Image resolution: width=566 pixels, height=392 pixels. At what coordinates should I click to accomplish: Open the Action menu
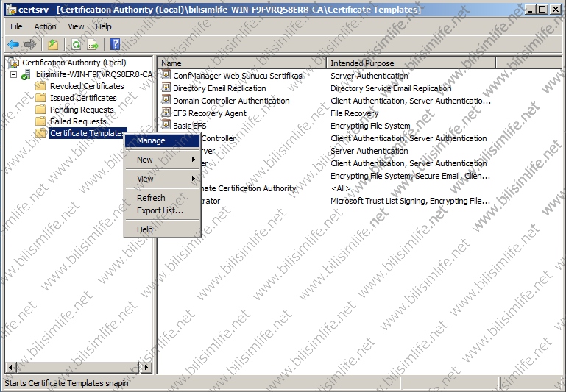pos(45,26)
